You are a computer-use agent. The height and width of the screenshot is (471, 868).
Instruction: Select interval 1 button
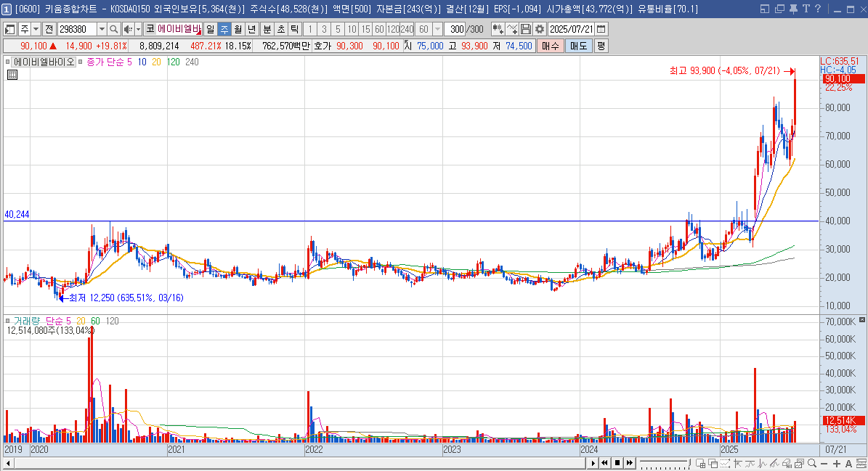(311, 29)
